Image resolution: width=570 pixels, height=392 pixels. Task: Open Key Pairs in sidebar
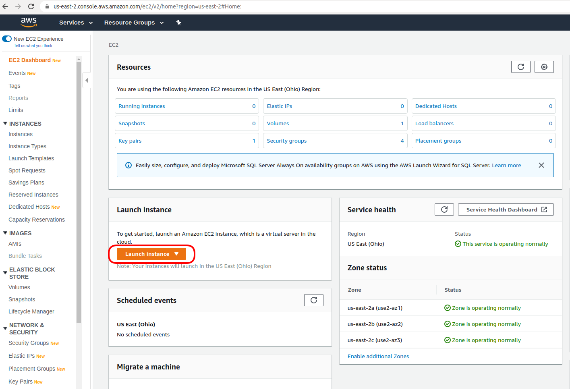(x=21, y=382)
